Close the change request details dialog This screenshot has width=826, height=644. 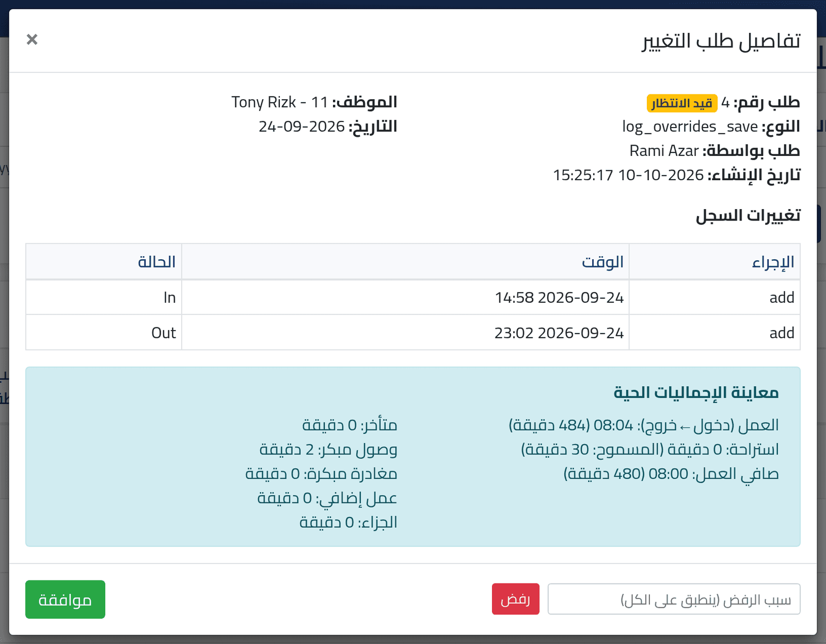pyautogui.click(x=32, y=39)
